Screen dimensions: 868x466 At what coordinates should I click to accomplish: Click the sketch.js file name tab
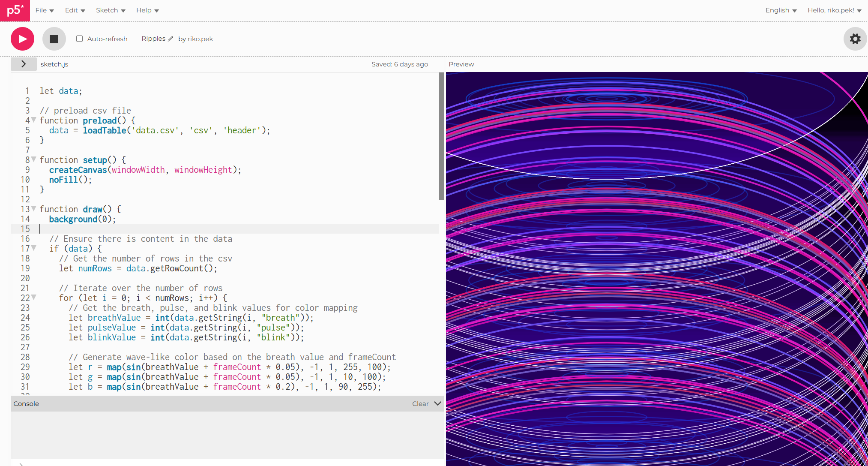tap(54, 64)
